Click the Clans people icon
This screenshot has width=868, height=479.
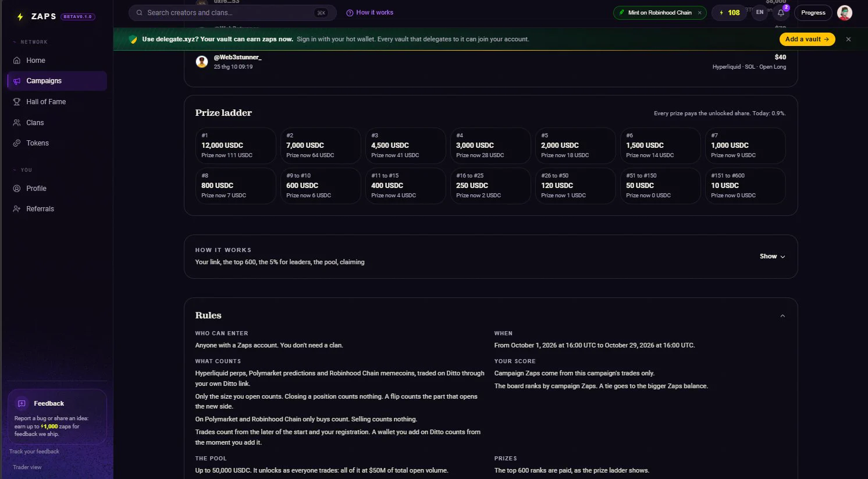[17, 123]
